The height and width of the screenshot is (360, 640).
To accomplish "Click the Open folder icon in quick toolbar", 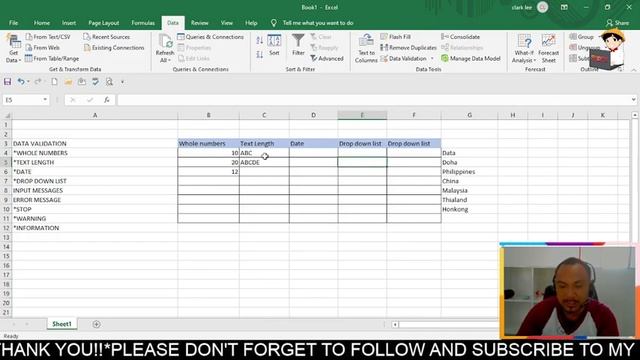I will point(68,82).
